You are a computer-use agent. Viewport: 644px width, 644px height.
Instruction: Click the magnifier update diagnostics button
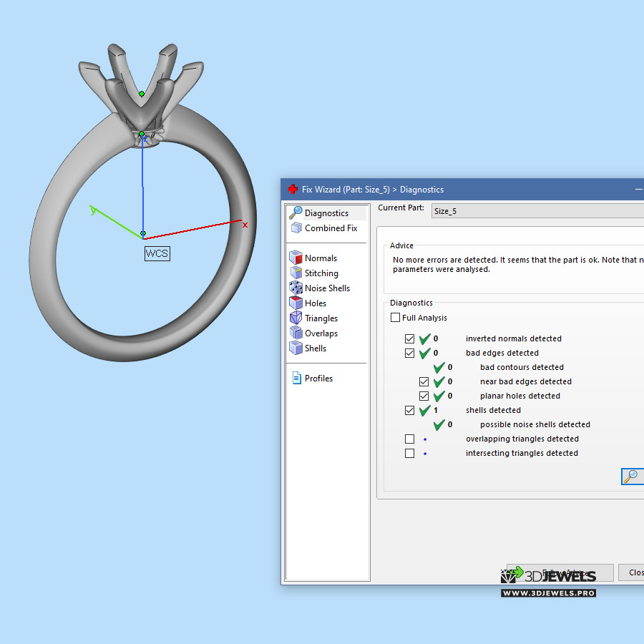[633, 477]
